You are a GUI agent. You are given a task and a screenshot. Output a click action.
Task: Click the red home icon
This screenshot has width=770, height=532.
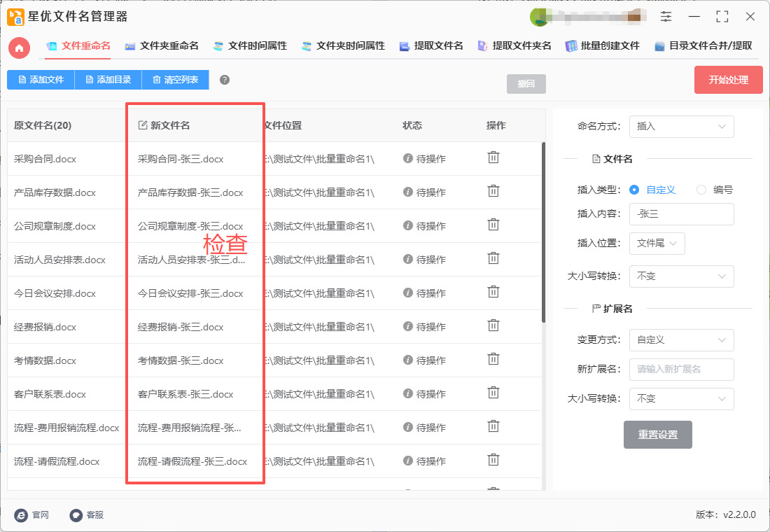[20, 48]
